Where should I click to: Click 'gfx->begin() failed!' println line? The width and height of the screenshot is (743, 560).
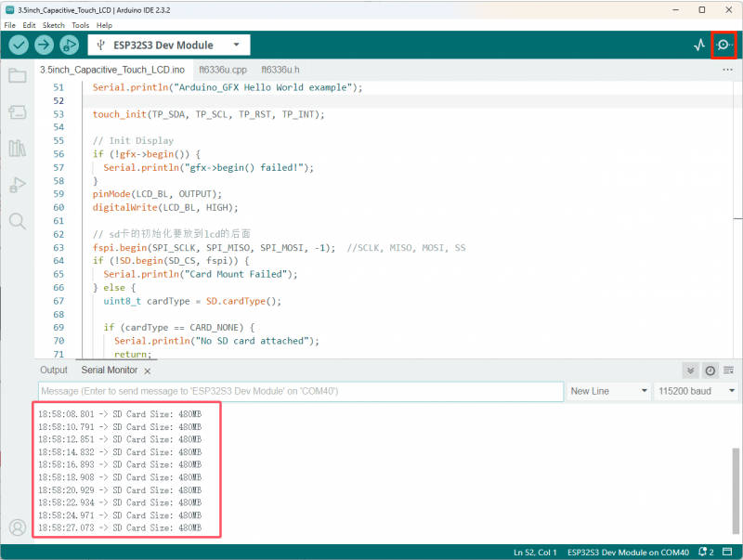[208, 167]
